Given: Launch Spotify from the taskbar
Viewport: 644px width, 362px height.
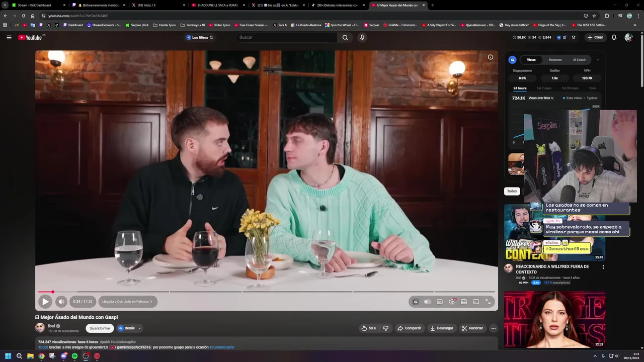Looking at the screenshot, I should 74,356.
